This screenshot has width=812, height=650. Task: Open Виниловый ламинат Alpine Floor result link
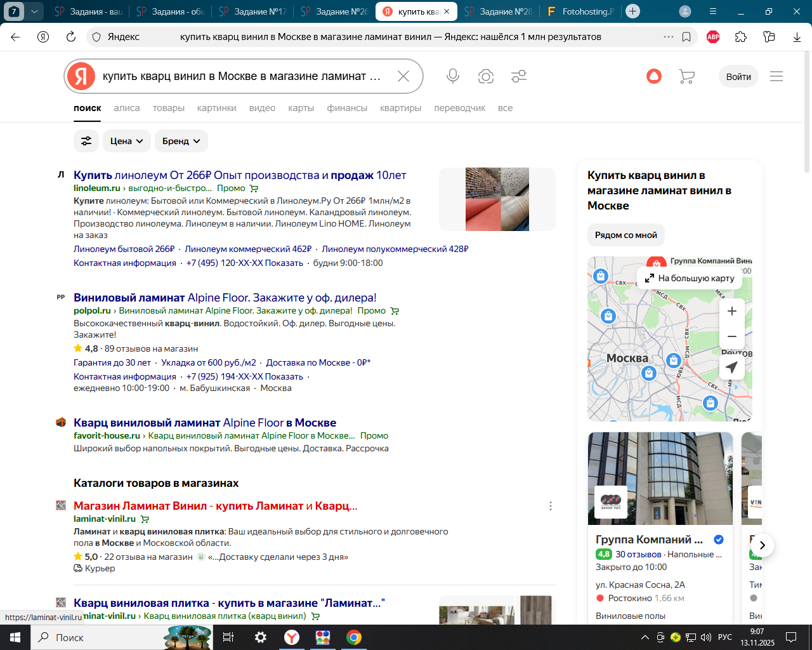tap(225, 298)
